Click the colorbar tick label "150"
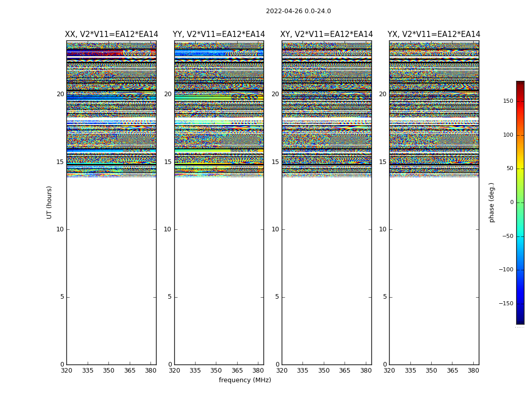This screenshot has height=405, width=532. point(508,101)
